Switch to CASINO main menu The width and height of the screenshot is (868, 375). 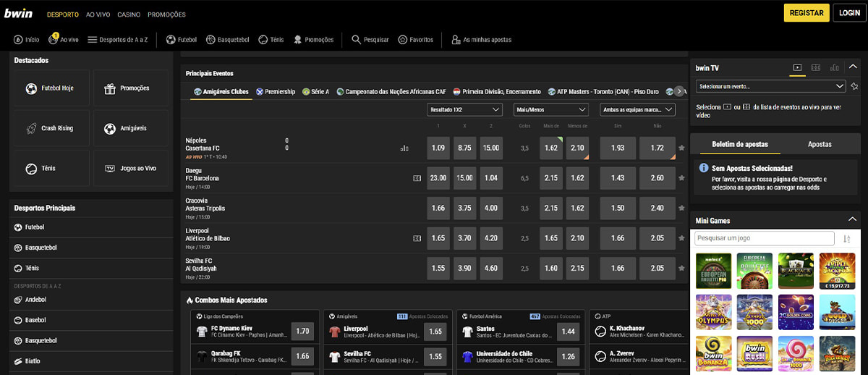[x=129, y=14]
